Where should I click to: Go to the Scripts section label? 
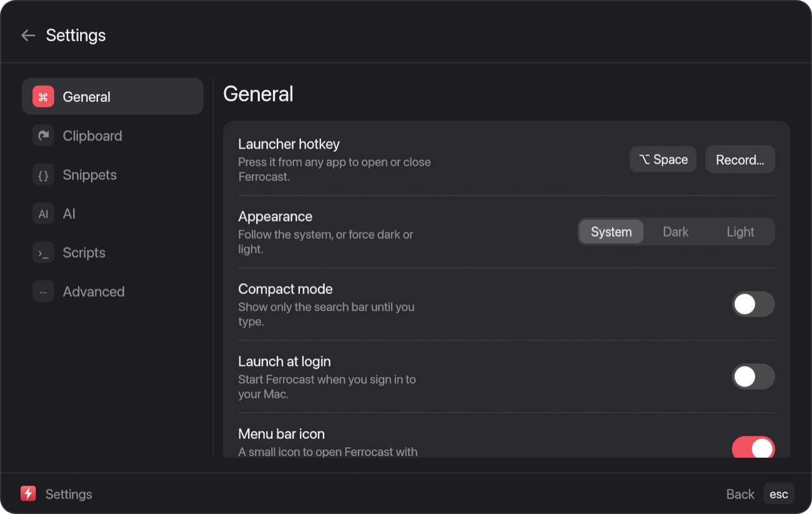pos(84,253)
